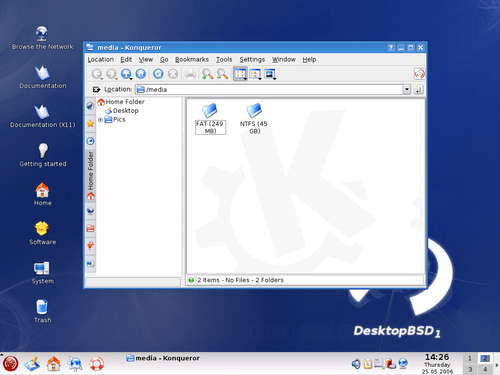The image size is (500, 375).
Task: Switch to virtual desktop 1 in pager
Action: [470, 358]
